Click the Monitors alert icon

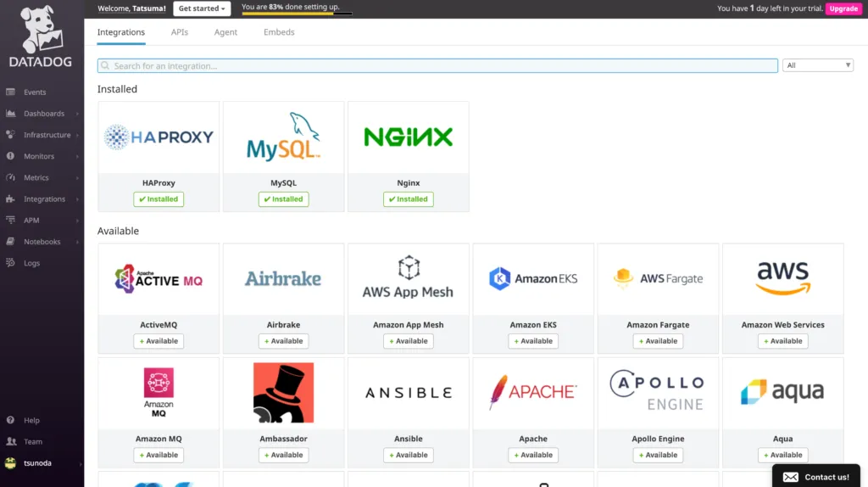[x=10, y=156]
